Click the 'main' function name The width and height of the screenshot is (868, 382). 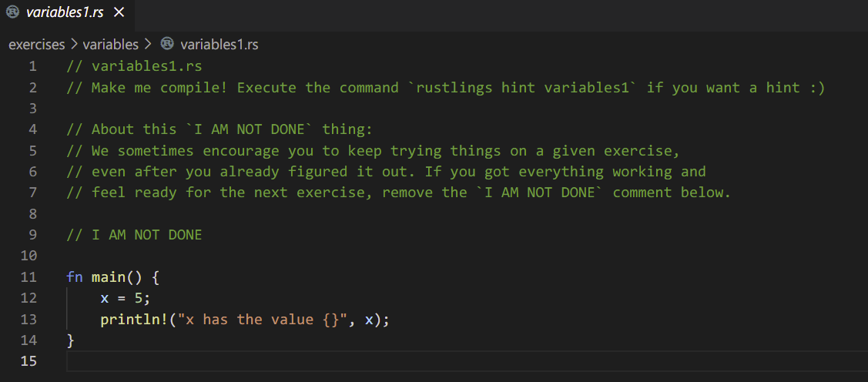click(109, 276)
